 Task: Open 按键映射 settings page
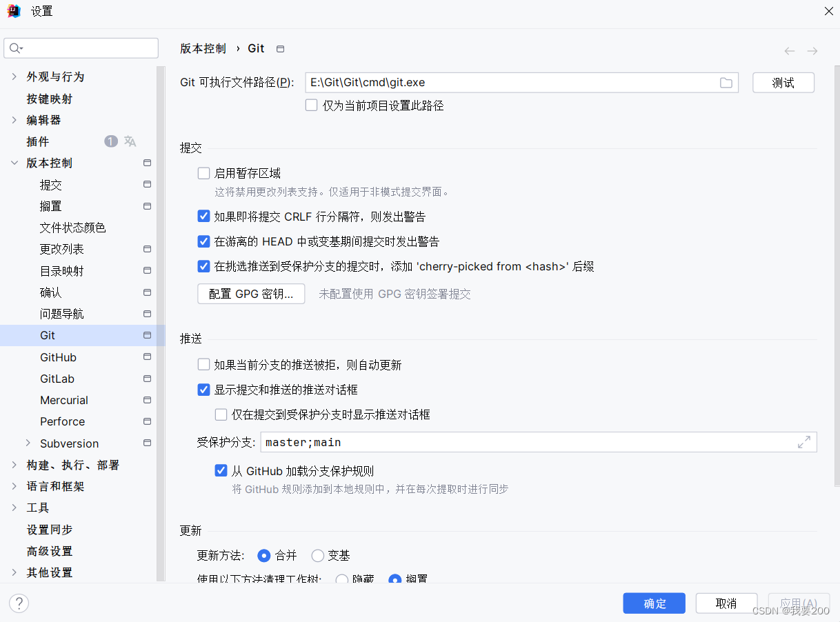click(50, 99)
